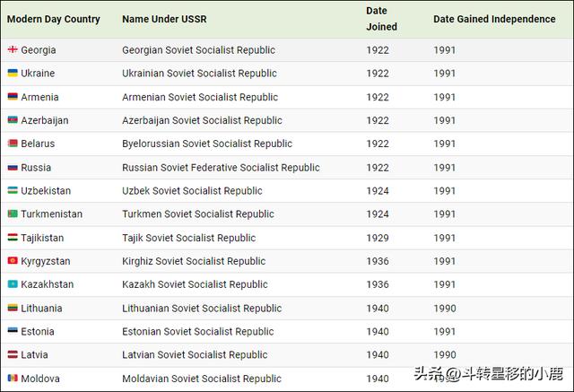Screen dimensions: 574x392
Task: Click the Uzbekistan flag icon
Action: (x=13, y=190)
